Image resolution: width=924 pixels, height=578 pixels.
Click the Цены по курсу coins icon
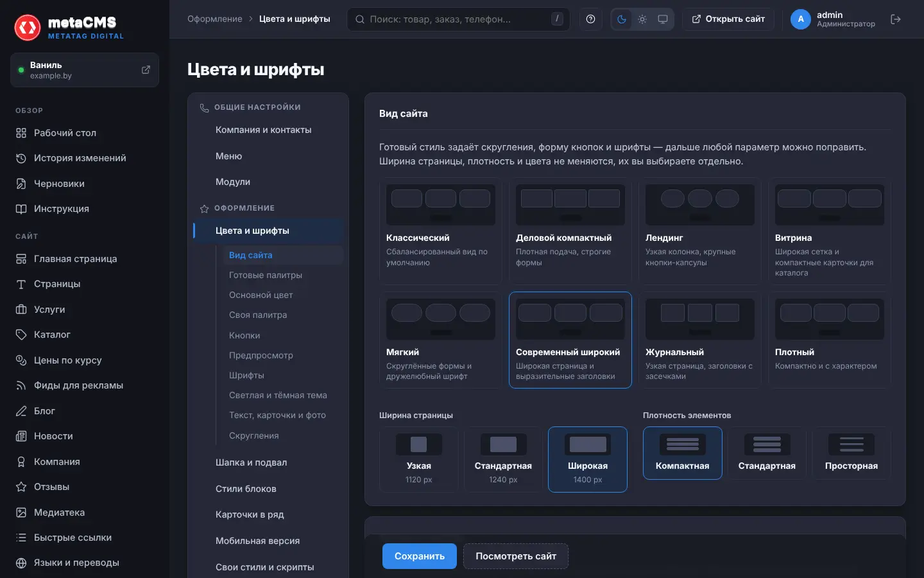coord(21,360)
